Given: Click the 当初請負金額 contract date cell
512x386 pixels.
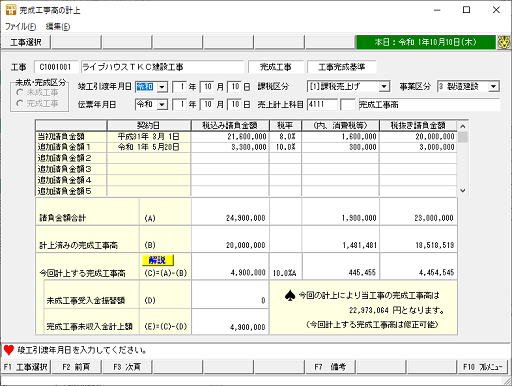Looking at the screenshot, I should coord(149,137).
